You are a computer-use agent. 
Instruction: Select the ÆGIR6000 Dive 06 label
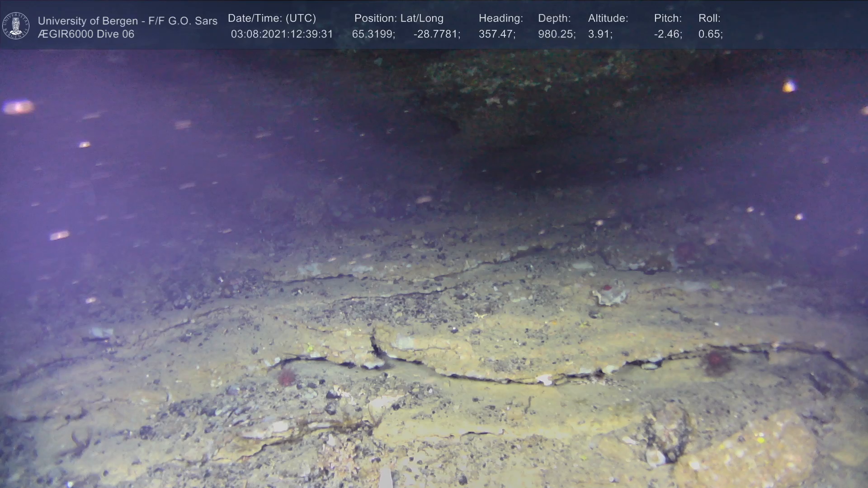86,34
